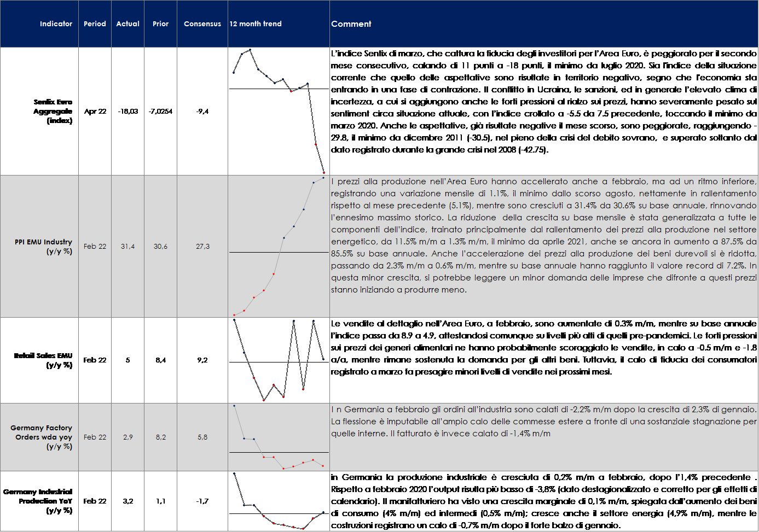Click the PPI EMU Industry comment text

point(543,236)
